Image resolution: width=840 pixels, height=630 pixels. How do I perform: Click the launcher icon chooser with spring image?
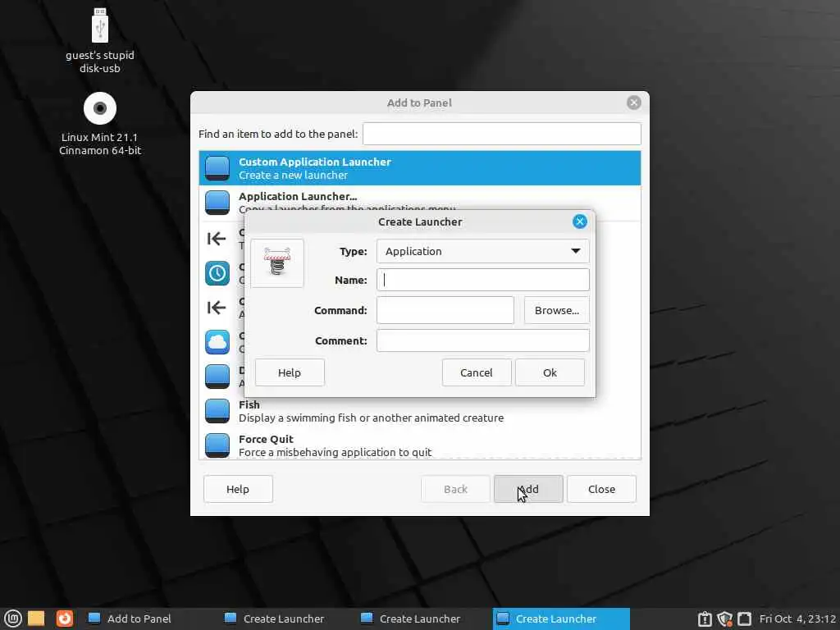(277, 263)
